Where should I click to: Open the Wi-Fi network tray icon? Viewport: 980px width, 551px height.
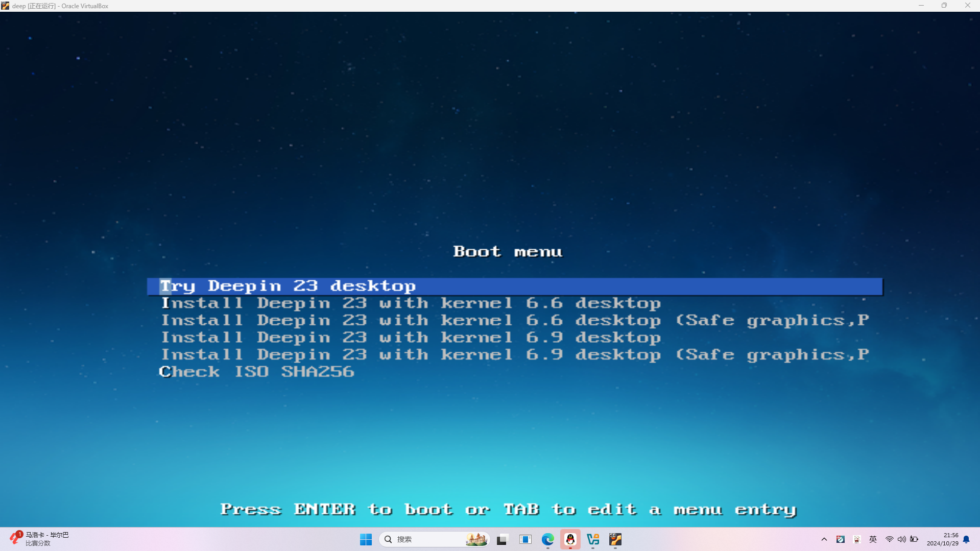click(890, 539)
